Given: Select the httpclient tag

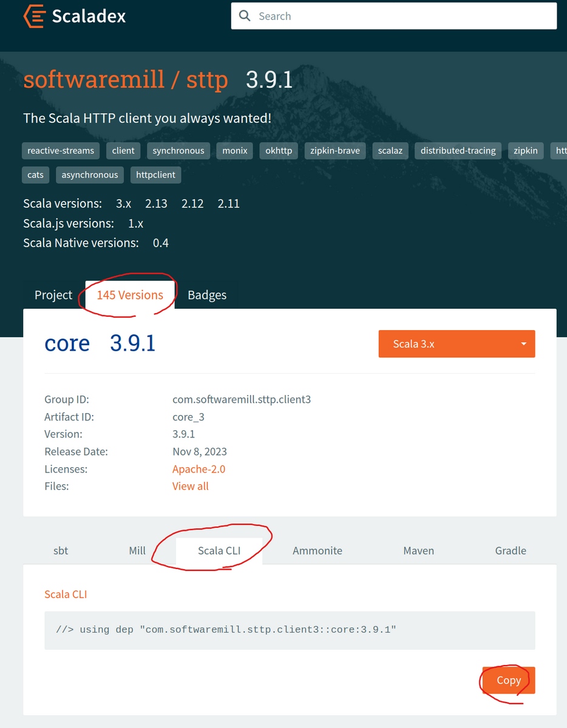Looking at the screenshot, I should [156, 175].
